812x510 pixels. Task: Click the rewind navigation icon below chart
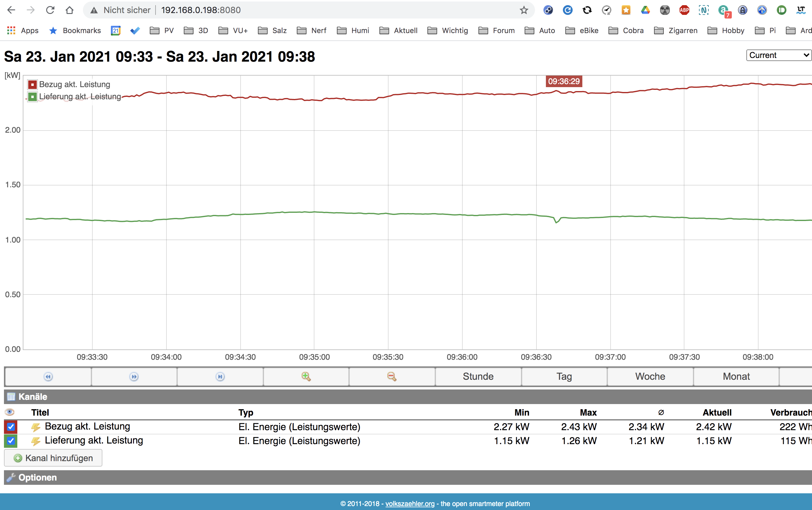[x=48, y=376]
